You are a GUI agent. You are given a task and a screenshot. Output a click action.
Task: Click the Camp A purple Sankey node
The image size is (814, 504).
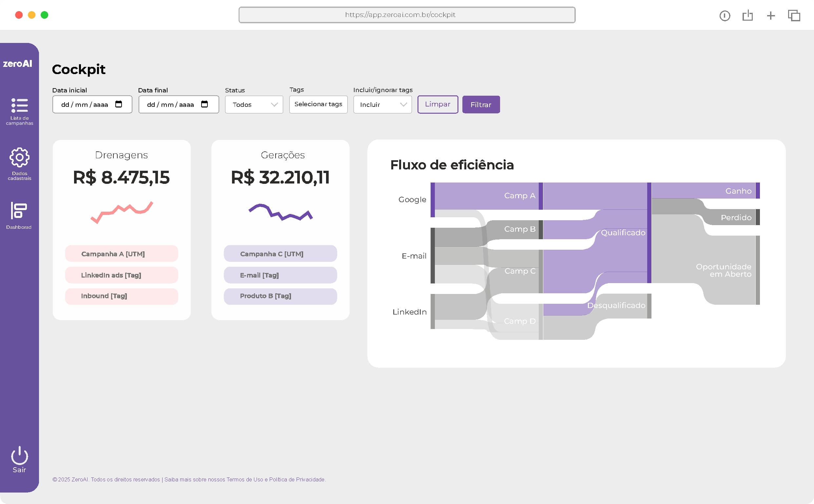click(x=540, y=196)
